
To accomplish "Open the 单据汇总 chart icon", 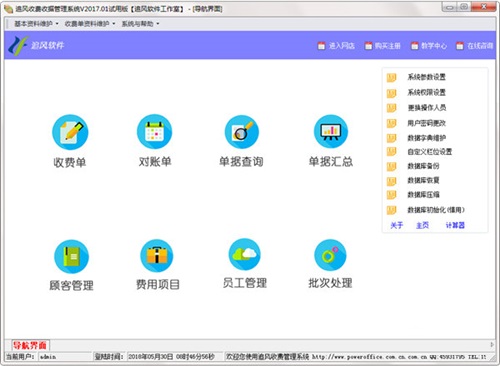I will pyautogui.click(x=331, y=131).
